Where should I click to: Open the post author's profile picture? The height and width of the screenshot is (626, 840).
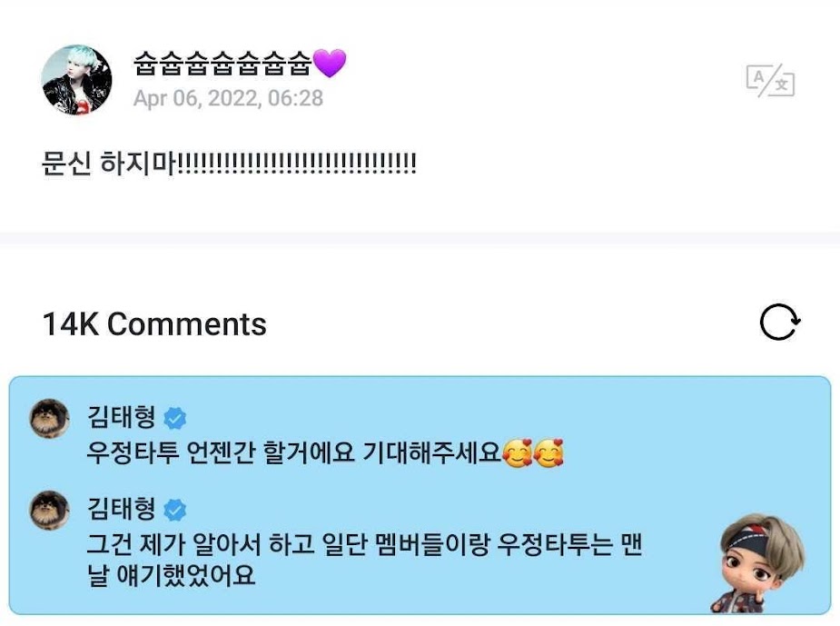77,80
